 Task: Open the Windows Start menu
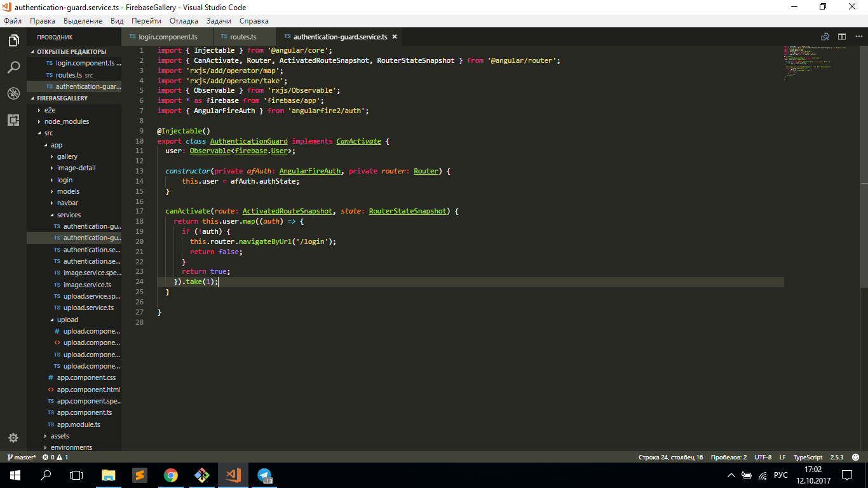point(15,475)
